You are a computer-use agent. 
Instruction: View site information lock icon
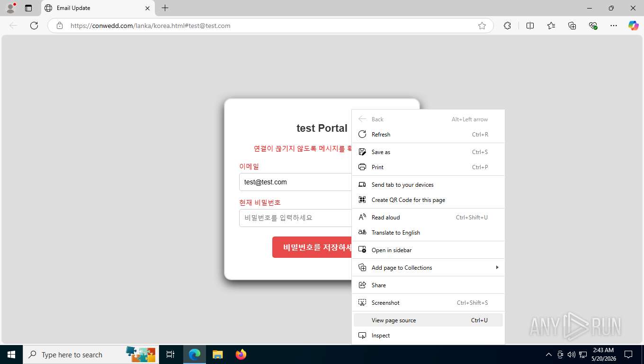tap(60, 26)
